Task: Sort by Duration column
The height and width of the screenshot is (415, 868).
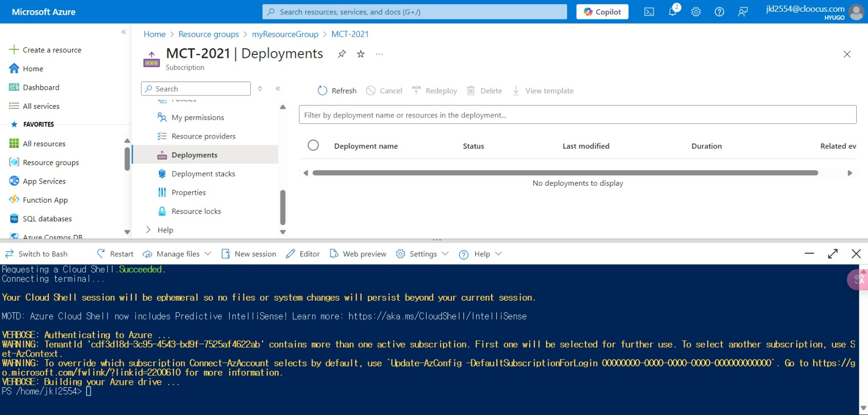Action: click(x=706, y=146)
